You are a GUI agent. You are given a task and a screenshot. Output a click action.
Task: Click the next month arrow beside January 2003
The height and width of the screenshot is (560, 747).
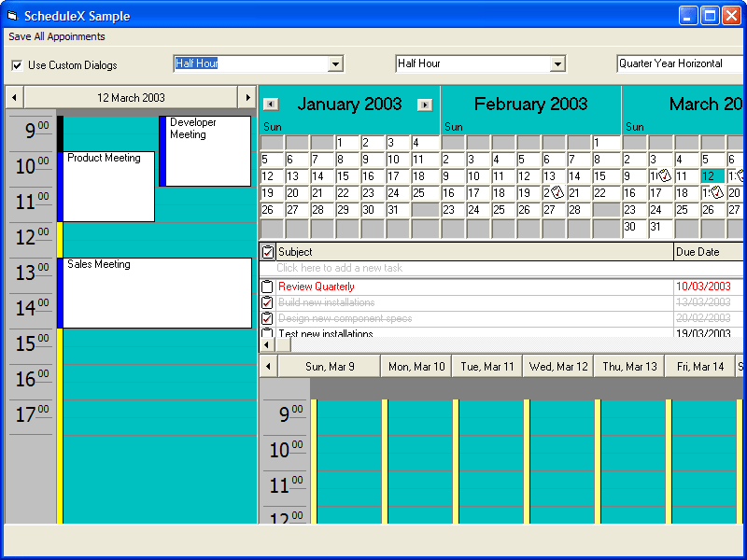(x=426, y=104)
